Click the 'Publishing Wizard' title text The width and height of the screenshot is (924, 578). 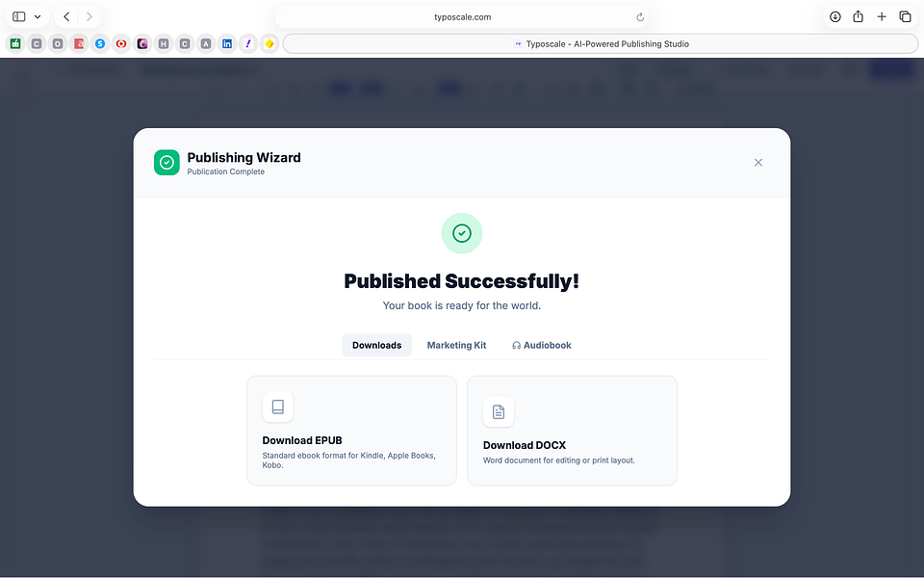244,157
